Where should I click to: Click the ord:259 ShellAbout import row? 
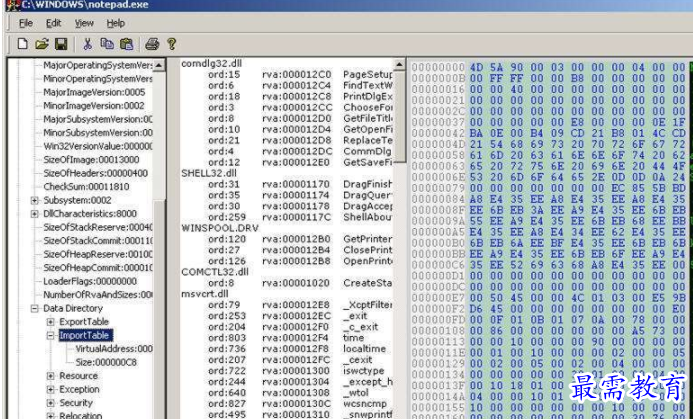click(x=300, y=217)
